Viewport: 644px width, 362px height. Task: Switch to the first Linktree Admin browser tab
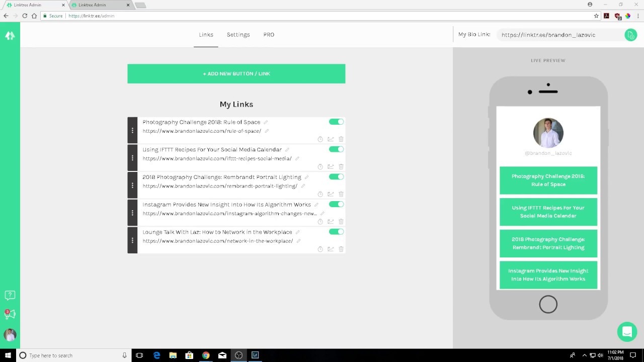[33, 5]
